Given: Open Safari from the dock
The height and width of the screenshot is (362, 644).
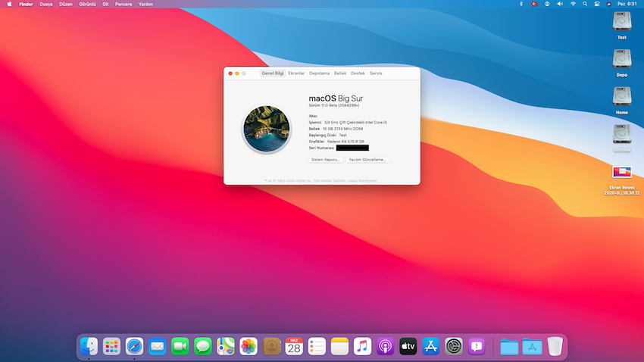Looking at the screenshot, I should (x=135, y=347).
